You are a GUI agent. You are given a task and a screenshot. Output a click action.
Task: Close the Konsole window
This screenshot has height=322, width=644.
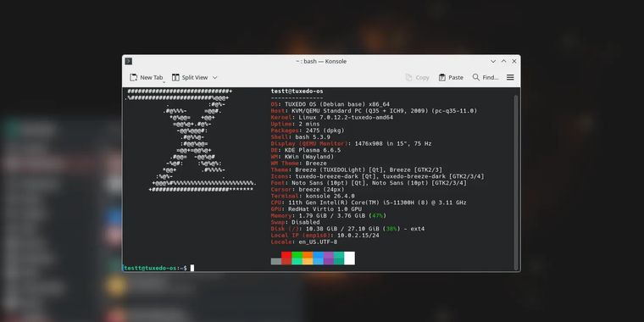click(x=514, y=61)
